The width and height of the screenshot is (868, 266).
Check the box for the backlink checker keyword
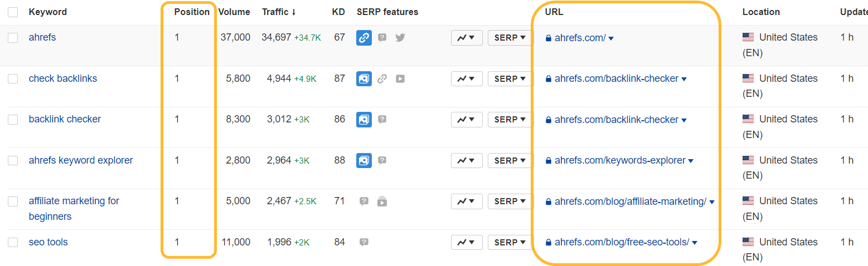pyautogui.click(x=13, y=120)
